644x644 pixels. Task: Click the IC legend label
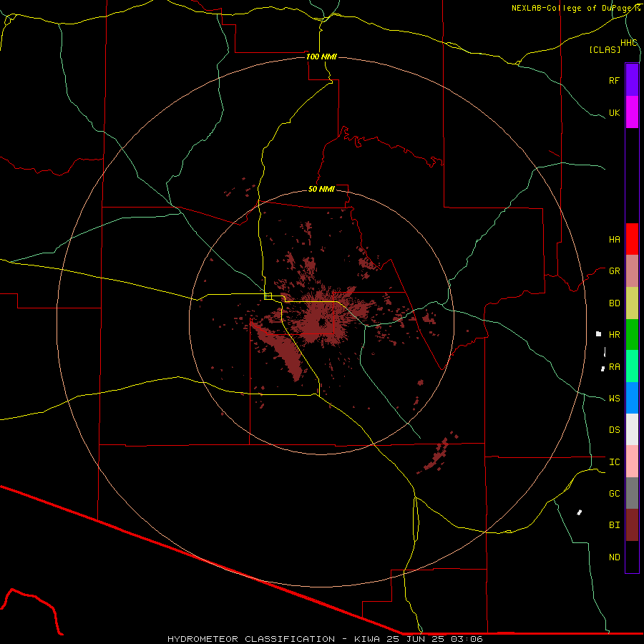[x=614, y=462]
